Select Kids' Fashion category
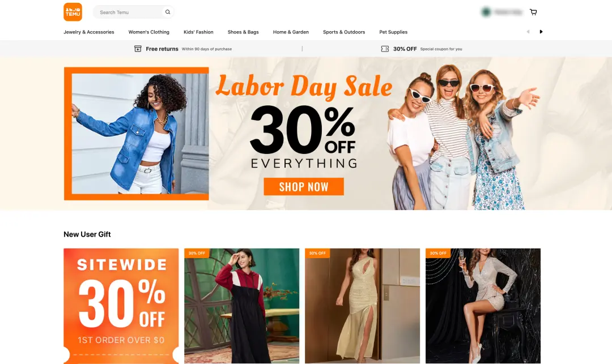This screenshot has height=364, width=612. (x=198, y=32)
